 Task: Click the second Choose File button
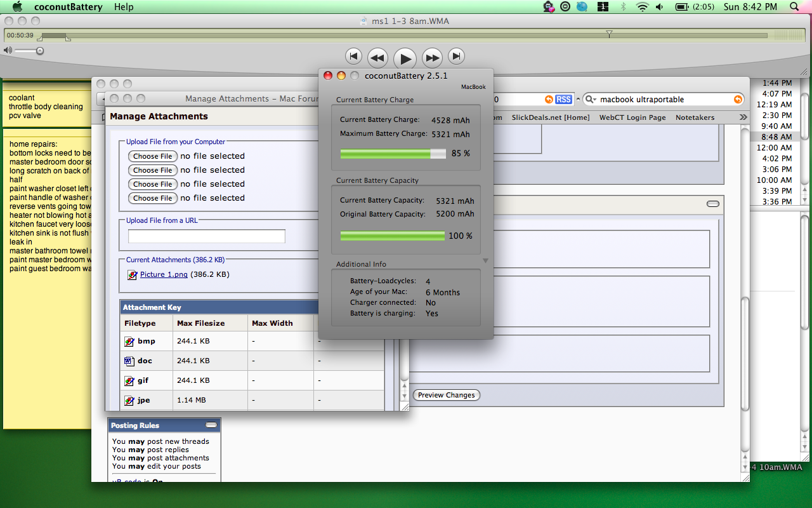tap(152, 170)
